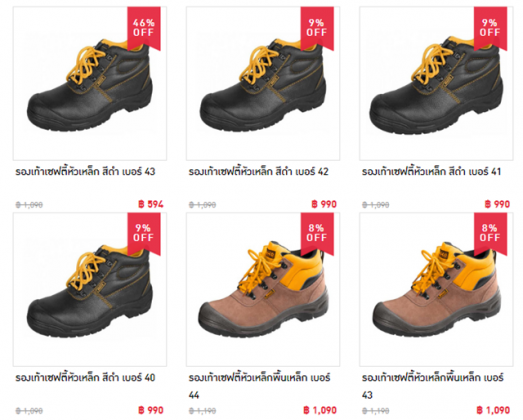
Task: Click 9% OFF badge on size 41 shoe
Action: tap(490, 28)
